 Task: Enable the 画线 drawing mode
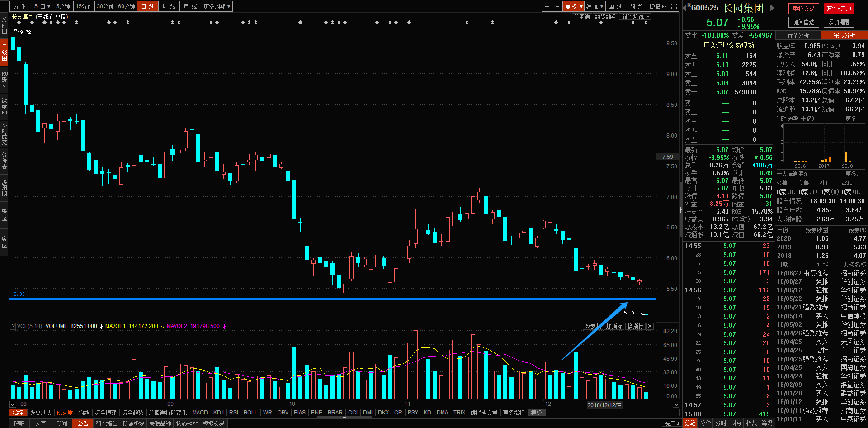point(616,6)
